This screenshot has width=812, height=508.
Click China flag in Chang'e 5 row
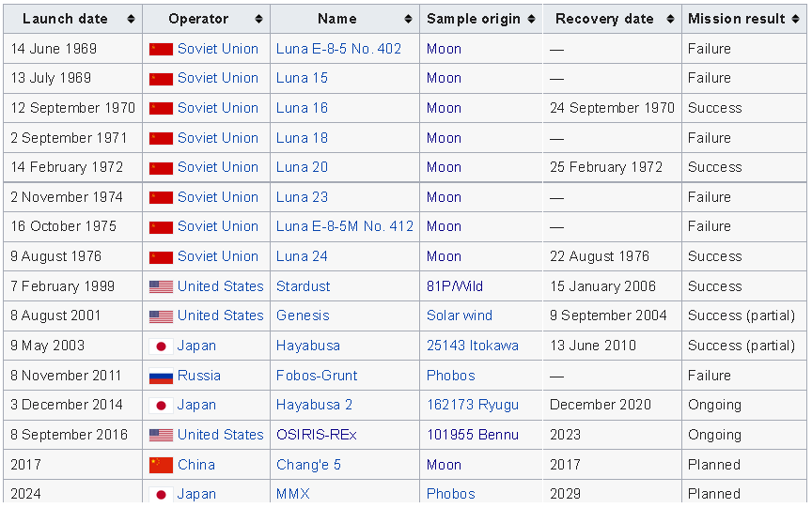161,465
